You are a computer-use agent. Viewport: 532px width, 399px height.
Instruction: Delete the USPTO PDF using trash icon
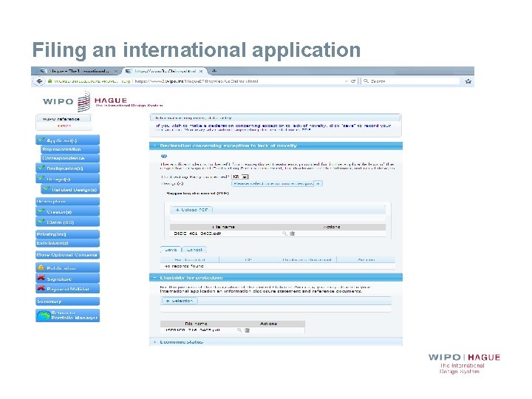coord(247,330)
